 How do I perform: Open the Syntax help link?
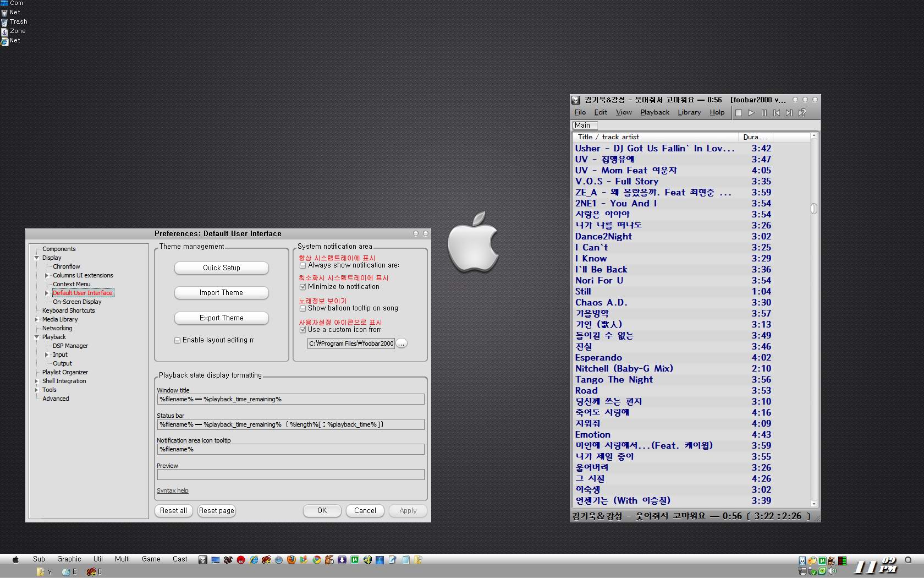pyautogui.click(x=173, y=491)
